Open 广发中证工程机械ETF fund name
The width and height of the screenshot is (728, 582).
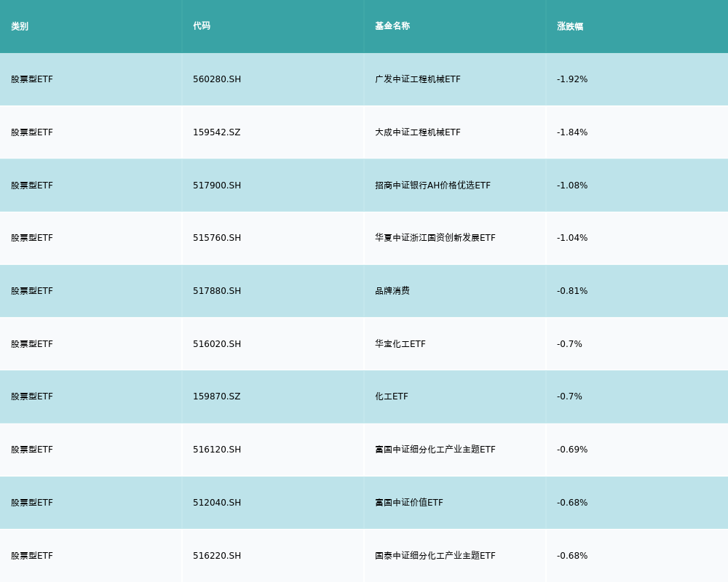418,79
